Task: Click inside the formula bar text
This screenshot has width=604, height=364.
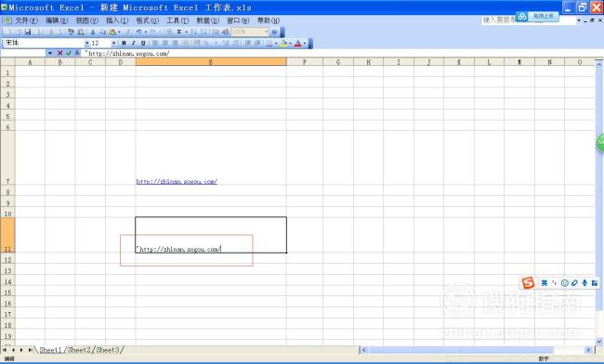Action: pos(128,54)
